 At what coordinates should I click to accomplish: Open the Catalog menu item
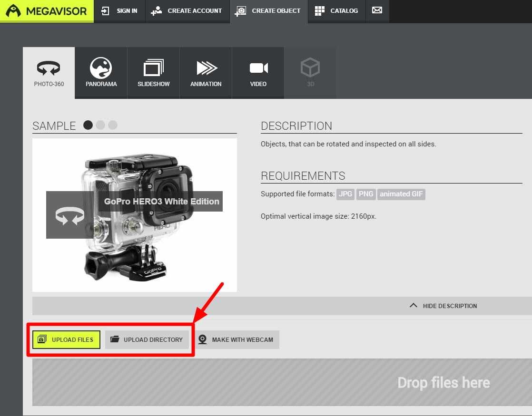pyautogui.click(x=337, y=11)
